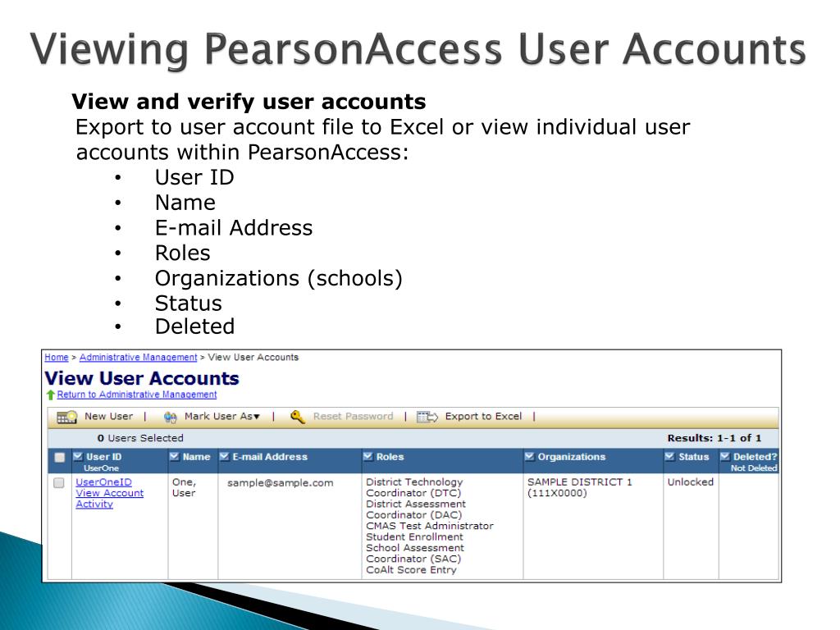Viewport: 840px width, 630px height.
Task: Click the Reset Password key icon
Action: 297,416
